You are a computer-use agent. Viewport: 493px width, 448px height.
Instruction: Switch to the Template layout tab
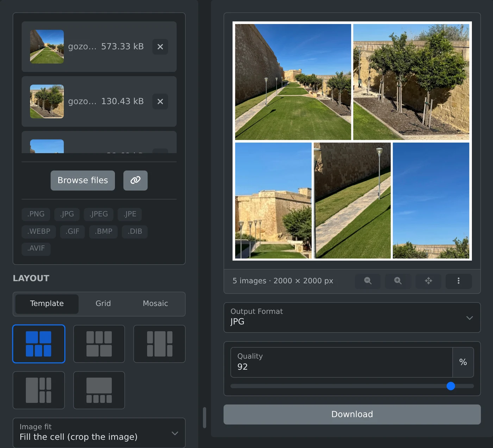47,304
